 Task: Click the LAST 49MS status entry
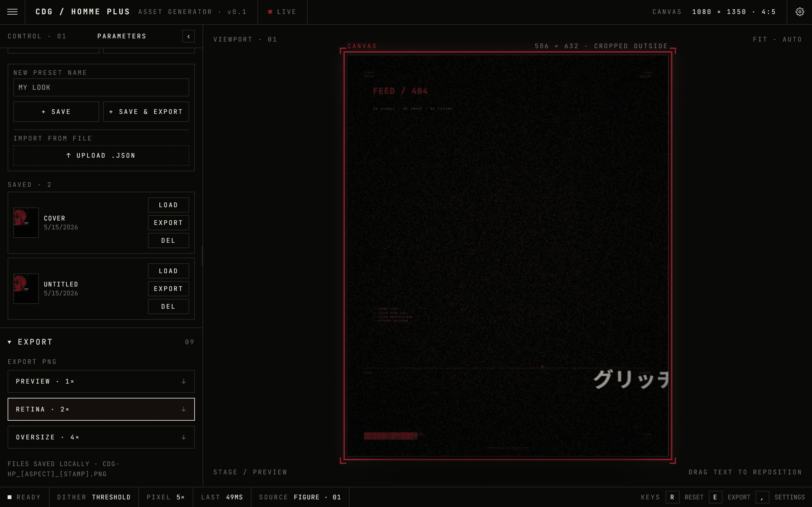pos(222,497)
